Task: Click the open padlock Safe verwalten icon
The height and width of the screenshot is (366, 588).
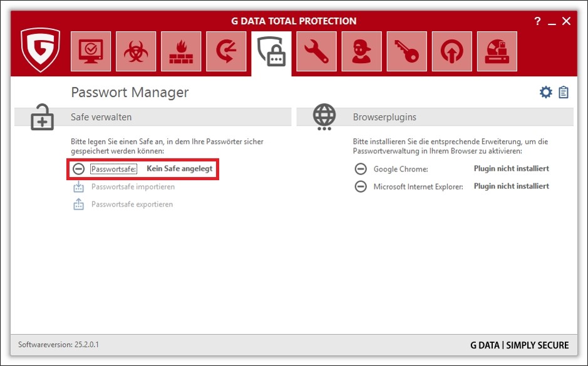Action: pos(42,117)
